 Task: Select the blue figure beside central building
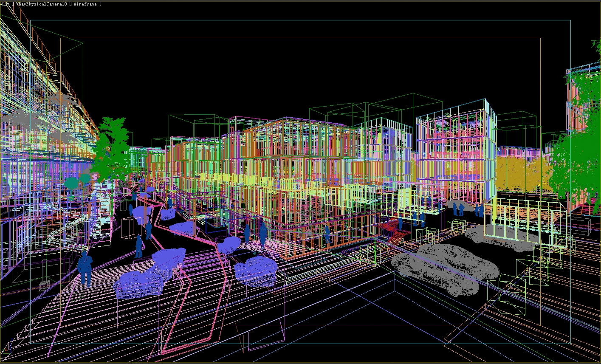pos(263,234)
